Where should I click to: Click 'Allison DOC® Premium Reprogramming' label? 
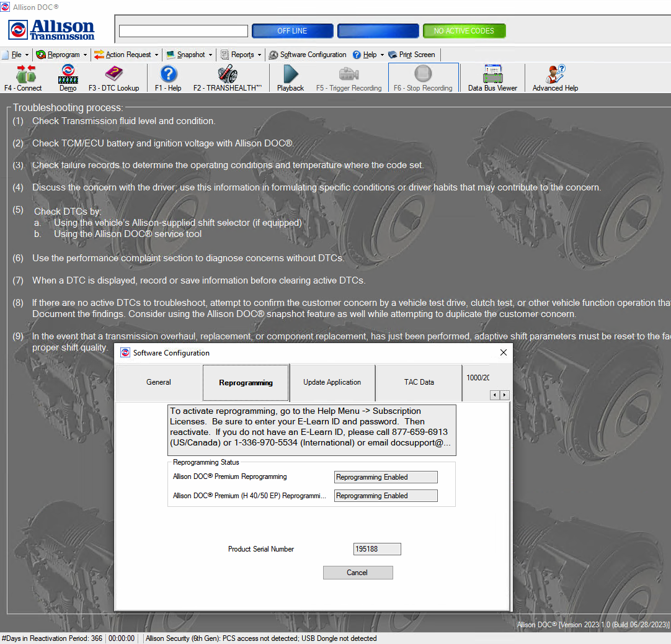[x=230, y=476]
